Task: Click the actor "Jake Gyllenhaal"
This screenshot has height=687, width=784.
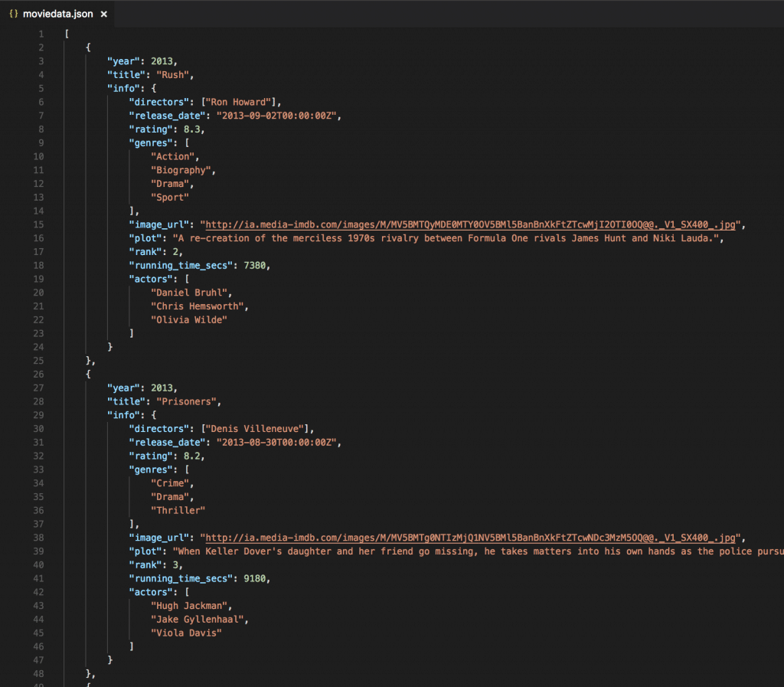Action: pyautogui.click(x=197, y=620)
